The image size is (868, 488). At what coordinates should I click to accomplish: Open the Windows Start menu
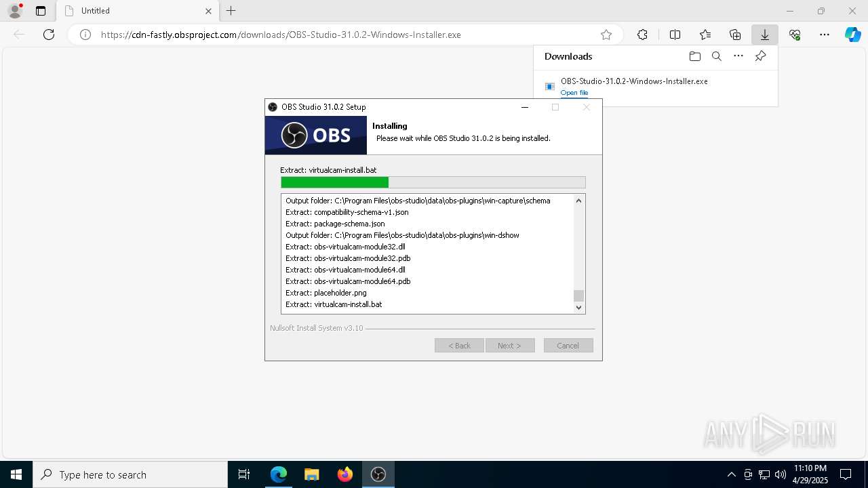pyautogui.click(x=16, y=474)
